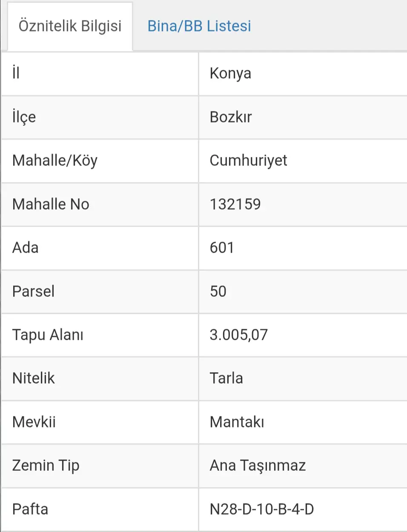The width and height of the screenshot is (407, 532).
Task: Click the Konya province value
Action: click(x=230, y=74)
